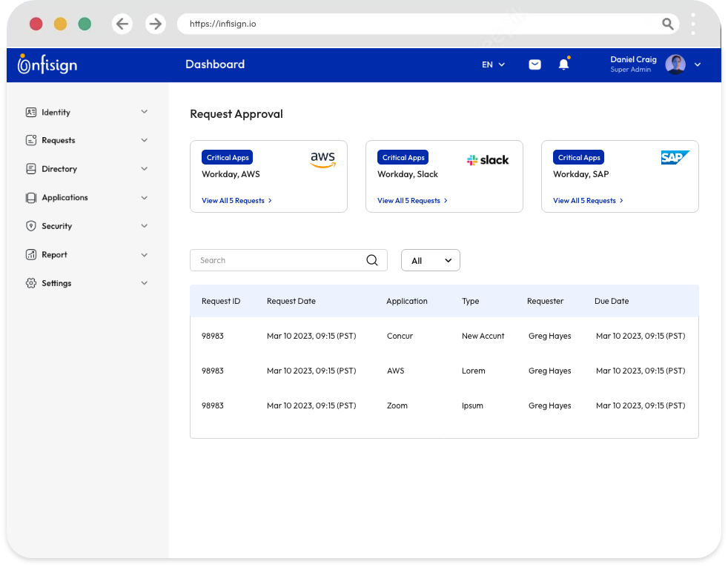Image resolution: width=728 pixels, height=567 pixels.
Task: Open the envelope message icon in the top bar
Action: pos(535,64)
